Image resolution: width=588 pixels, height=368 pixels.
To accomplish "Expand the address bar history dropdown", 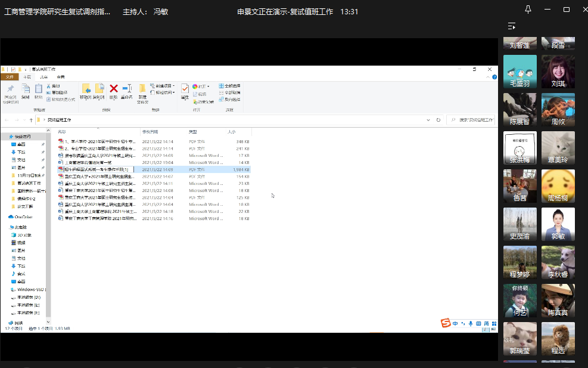I will point(428,120).
